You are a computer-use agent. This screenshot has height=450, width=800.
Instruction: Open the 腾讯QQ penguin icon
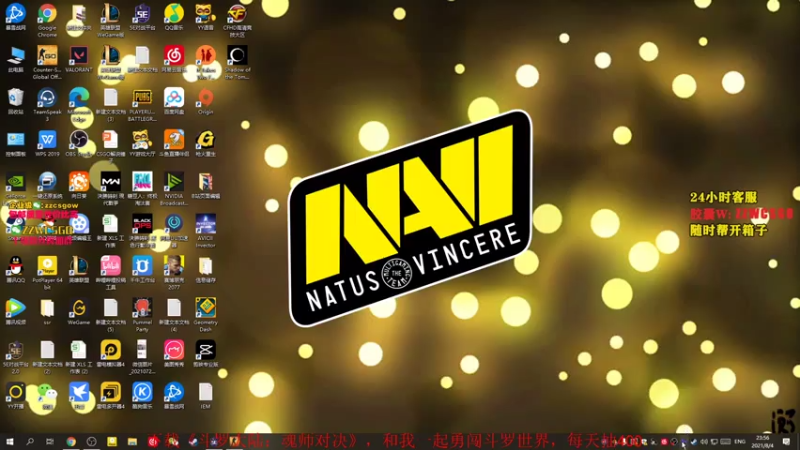pyautogui.click(x=15, y=269)
